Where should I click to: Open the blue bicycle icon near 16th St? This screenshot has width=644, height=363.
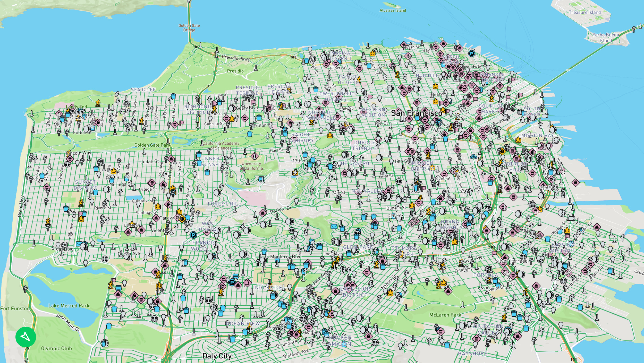[473, 156]
